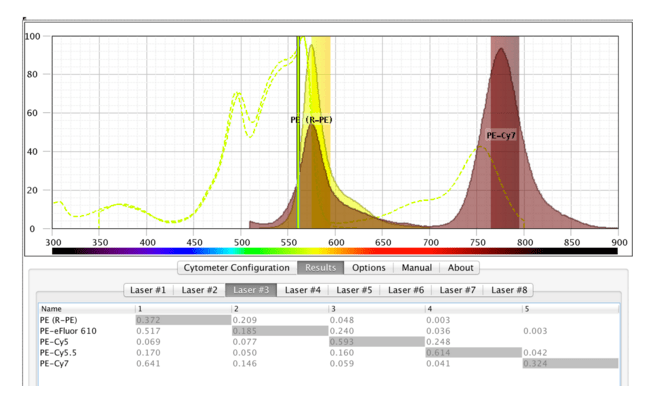663x409 pixels.
Task: Click the green laser line near 561 nm
Action: point(298,132)
